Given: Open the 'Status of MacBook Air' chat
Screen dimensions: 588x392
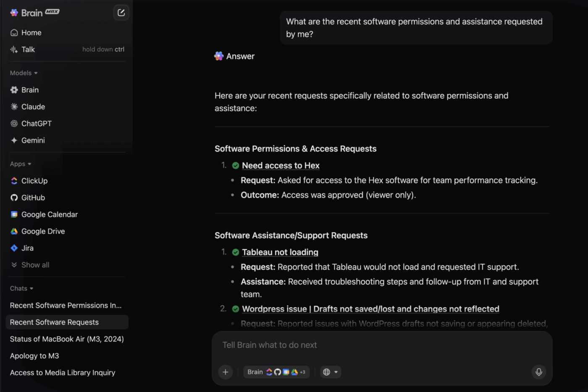Looking at the screenshot, I should tap(67, 339).
